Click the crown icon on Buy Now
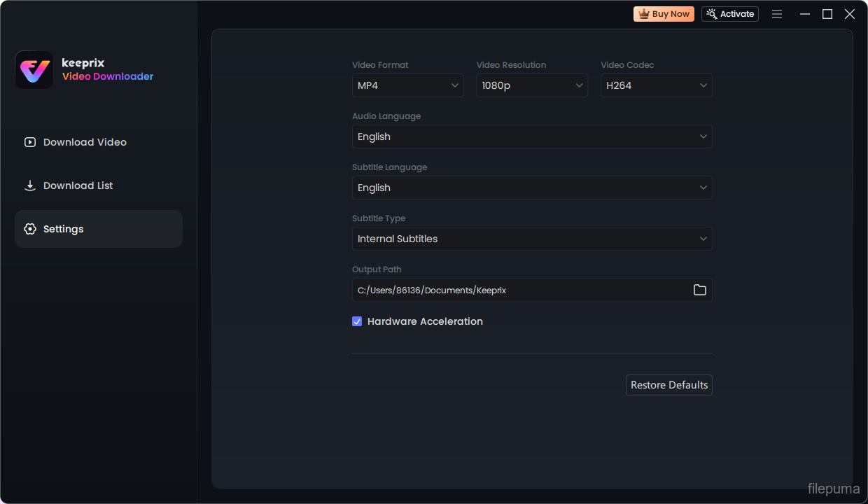 click(643, 14)
